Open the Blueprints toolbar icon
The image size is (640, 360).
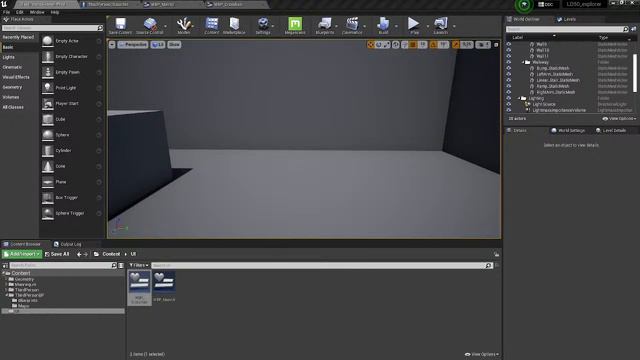[x=325, y=25]
